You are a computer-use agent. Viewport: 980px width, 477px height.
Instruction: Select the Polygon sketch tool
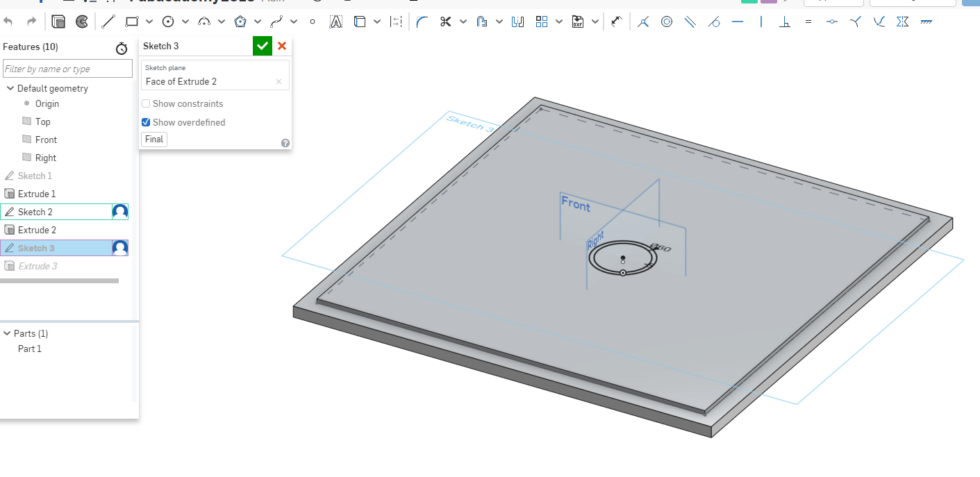(240, 22)
